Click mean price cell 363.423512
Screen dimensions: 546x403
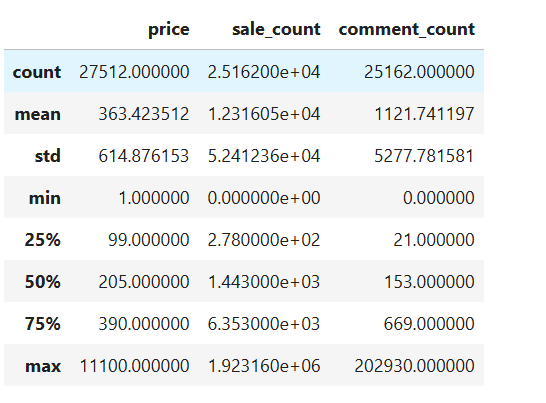[x=144, y=114]
